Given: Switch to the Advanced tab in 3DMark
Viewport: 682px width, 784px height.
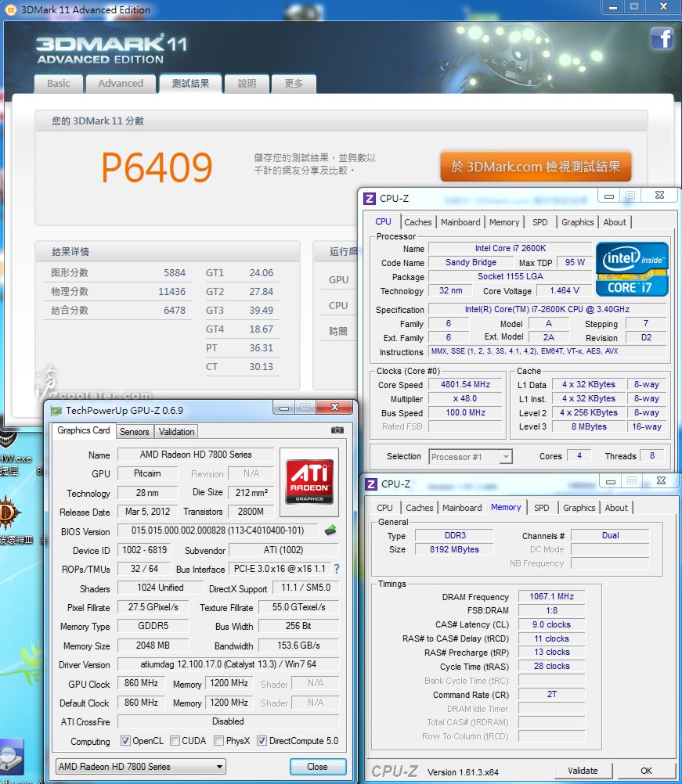Looking at the screenshot, I should [121, 84].
